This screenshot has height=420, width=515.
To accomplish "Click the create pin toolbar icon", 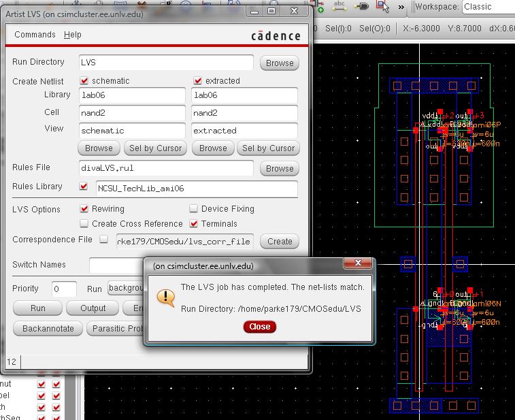I will coord(362,6).
